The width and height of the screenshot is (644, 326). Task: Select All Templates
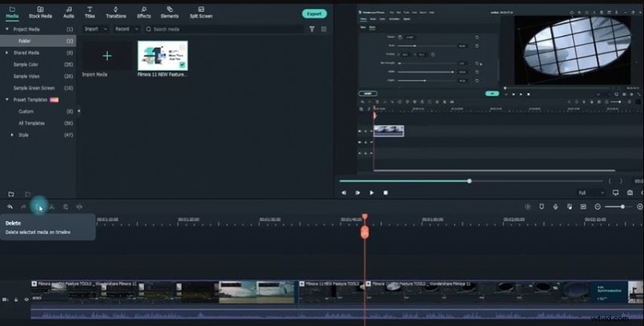(x=31, y=123)
